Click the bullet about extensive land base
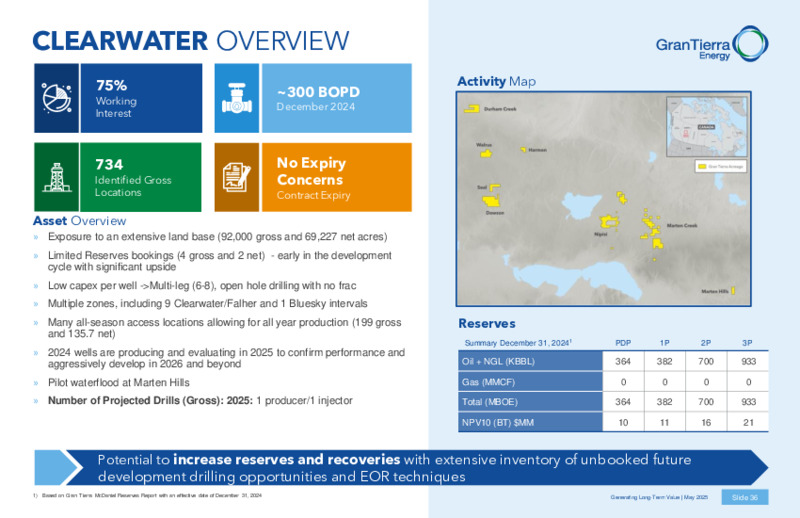The image size is (800, 518). [x=217, y=237]
